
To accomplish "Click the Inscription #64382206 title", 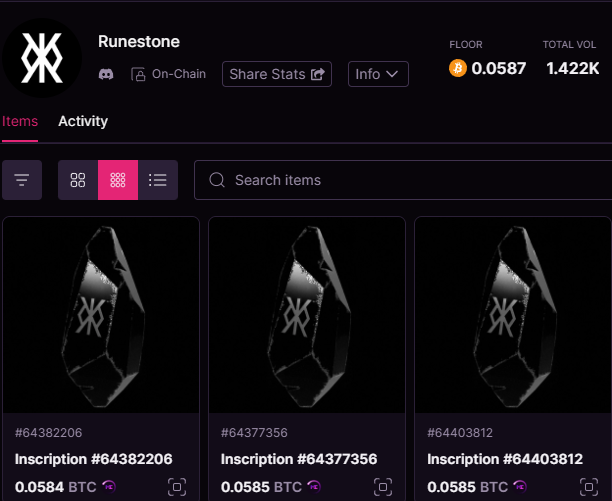I will (x=94, y=459).
